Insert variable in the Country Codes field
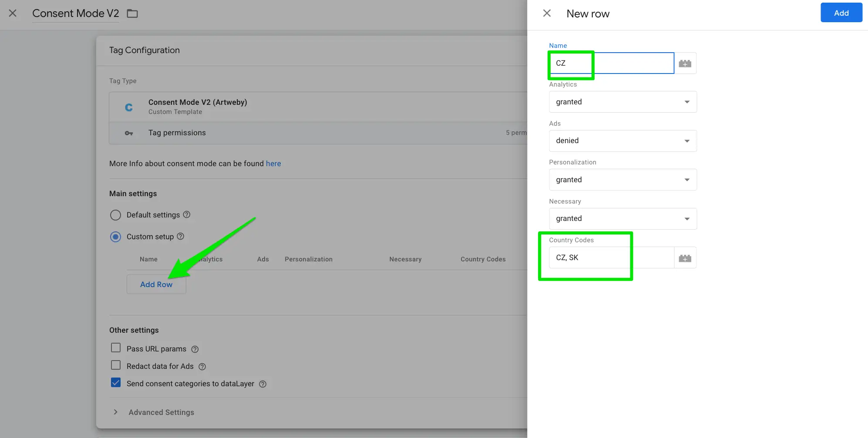This screenshot has width=868, height=438. pos(685,258)
